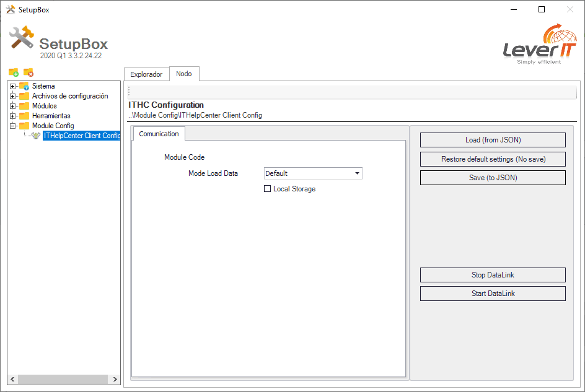This screenshot has width=585, height=392.
Task: Expand the Herramientas tree node
Action: [12, 116]
